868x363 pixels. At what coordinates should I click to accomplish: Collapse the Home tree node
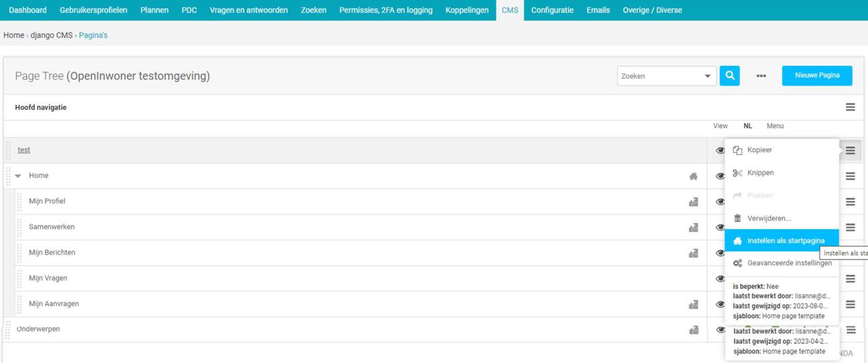[x=18, y=176]
